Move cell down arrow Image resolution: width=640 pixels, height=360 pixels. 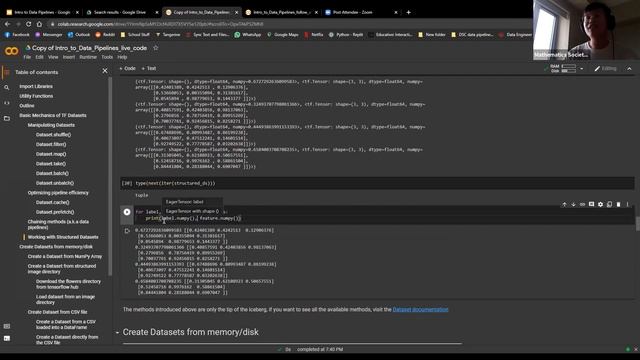pyautogui.click(x=573, y=204)
